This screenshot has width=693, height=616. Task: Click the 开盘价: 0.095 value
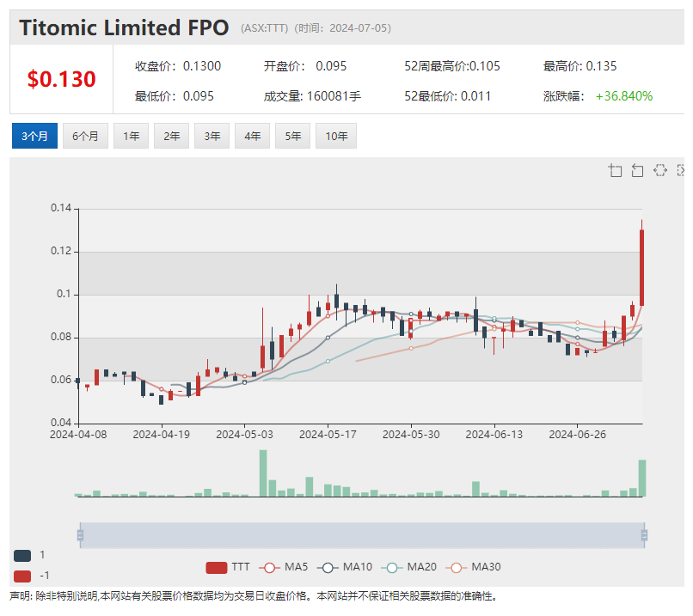[305, 66]
